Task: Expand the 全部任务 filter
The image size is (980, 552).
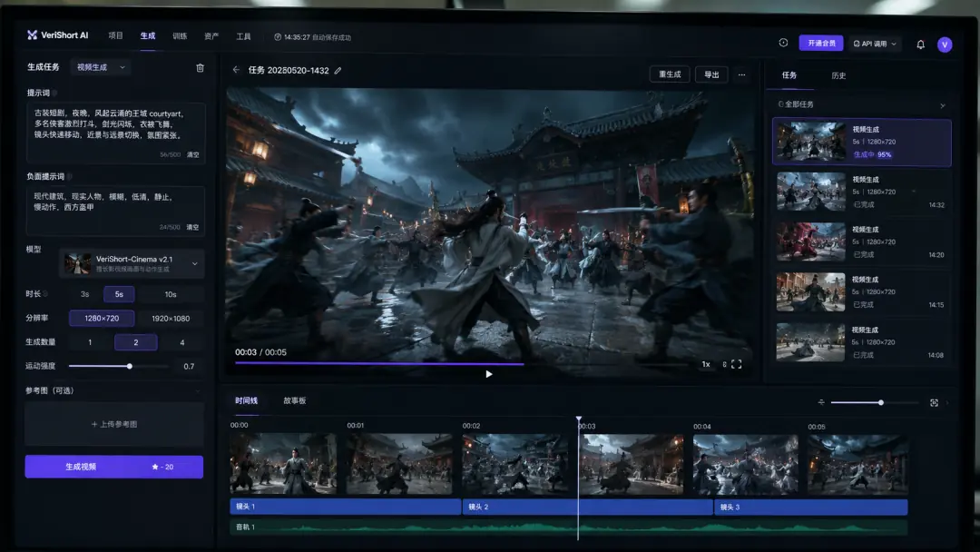Action: pyautogui.click(x=943, y=105)
